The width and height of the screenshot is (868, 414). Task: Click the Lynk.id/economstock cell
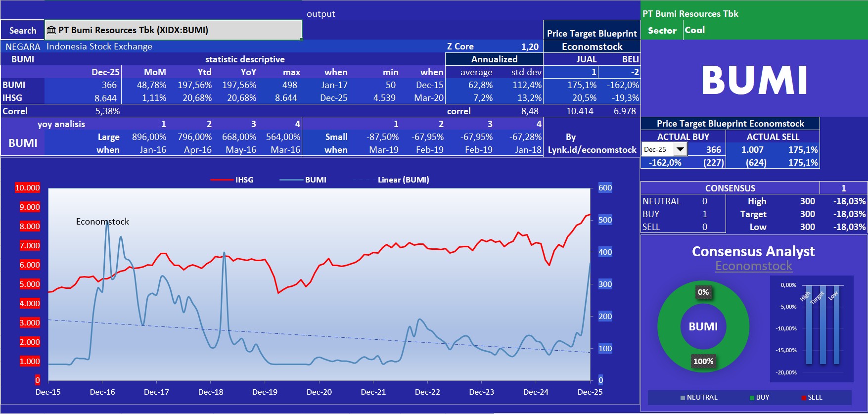[x=592, y=150]
